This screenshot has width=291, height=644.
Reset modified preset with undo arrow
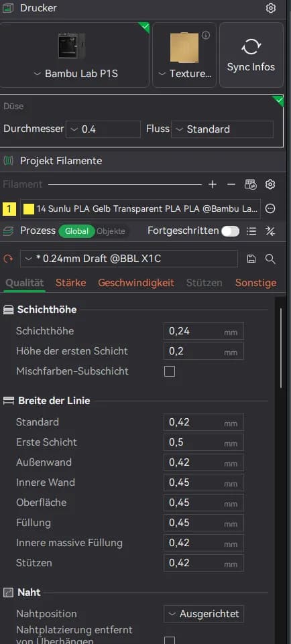(x=8, y=259)
